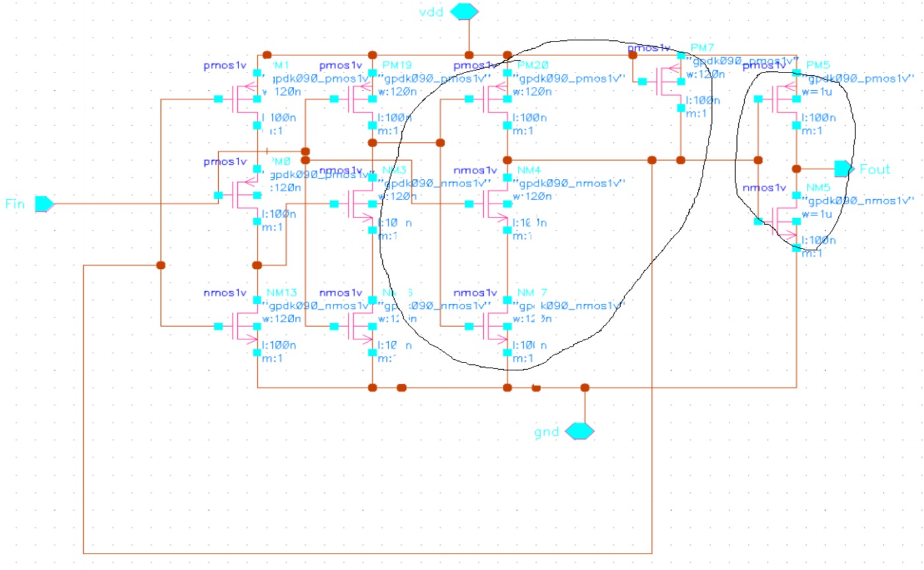Screen dimensions: 924x570
Task: Select the w=1u parameter of NM5
Action: tap(817, 214)
